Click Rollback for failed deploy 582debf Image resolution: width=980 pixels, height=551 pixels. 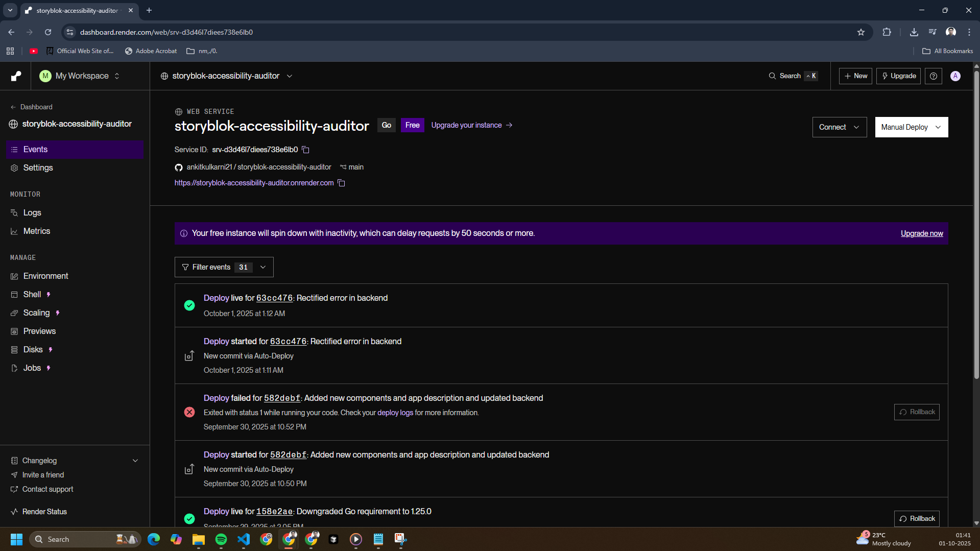(x=917, y=412)
